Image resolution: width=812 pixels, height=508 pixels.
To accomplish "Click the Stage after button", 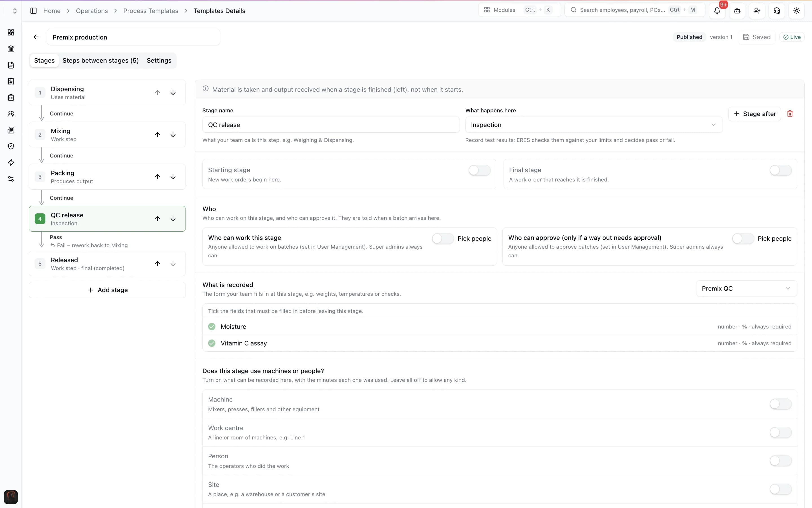I will [x=754, y=114].
